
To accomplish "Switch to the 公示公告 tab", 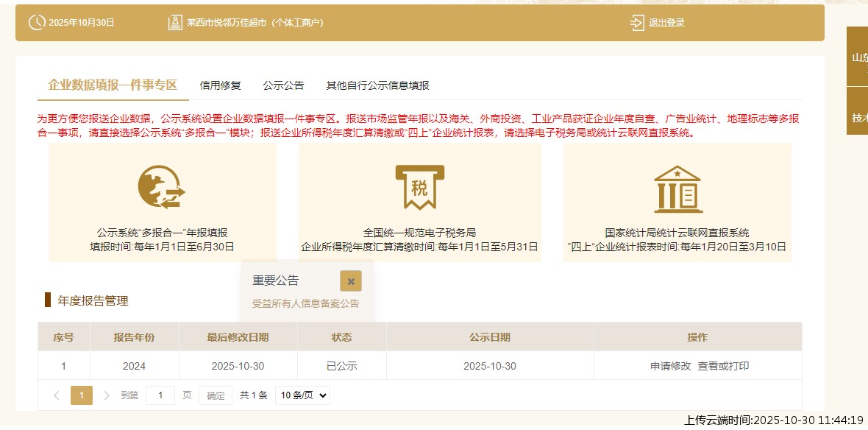I will pyautogui.click(x=284, y=85).
